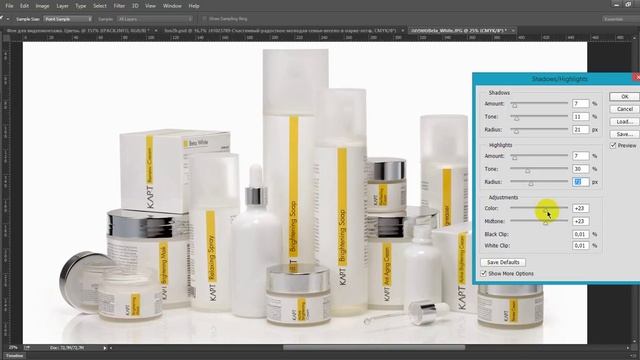Image resolution: width=640 pixels, height=360 pixels.
Task: Enable the Show Sampling Ring checkbox
Action: (x=204, y=19)
